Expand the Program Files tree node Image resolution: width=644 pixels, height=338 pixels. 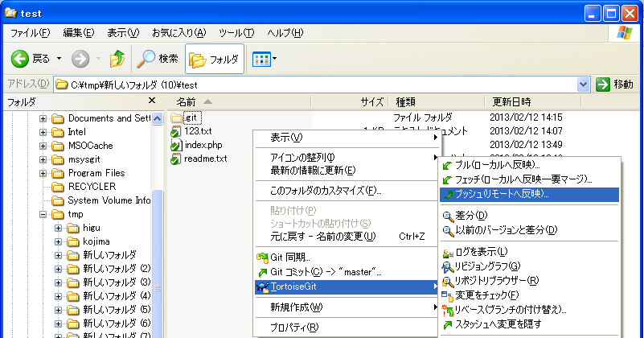[44, 173]
